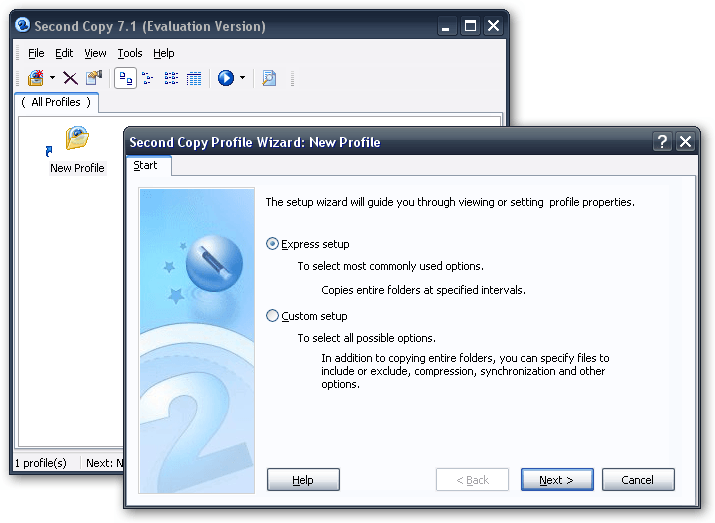Click the Second Copy title bar app icon
The height and width of the screenshot is (523, 715).
(22, 25)
